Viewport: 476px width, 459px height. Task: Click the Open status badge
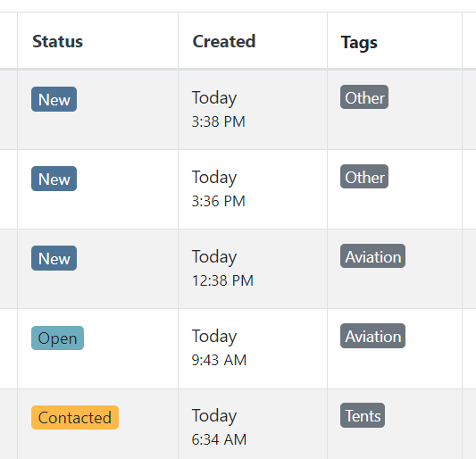click(x=58, y=338)
